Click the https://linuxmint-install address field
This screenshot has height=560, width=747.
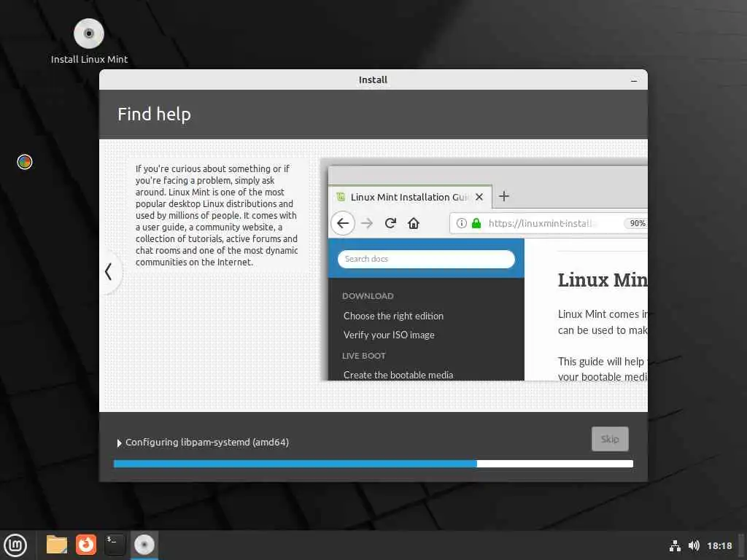point(549,223)
